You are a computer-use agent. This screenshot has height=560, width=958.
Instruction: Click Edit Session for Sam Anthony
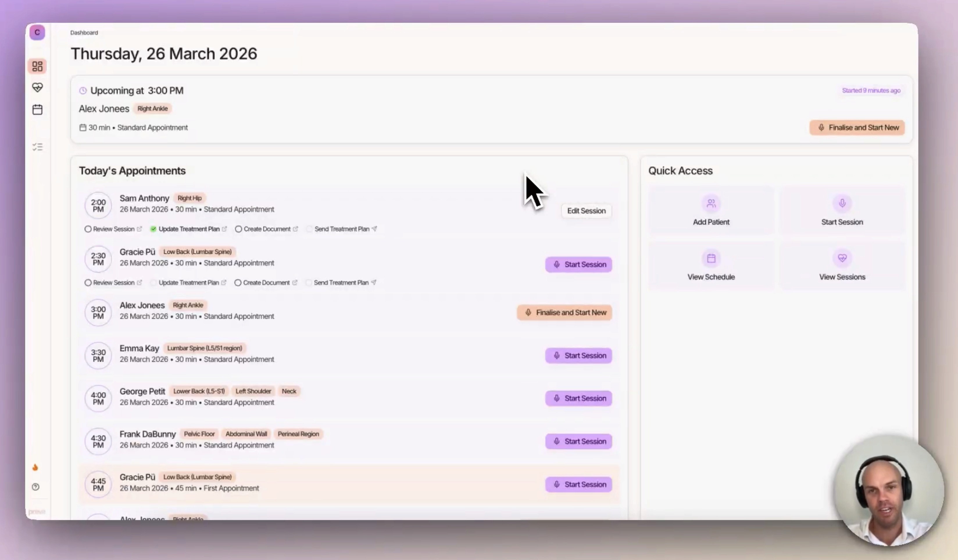click(586, 211)
